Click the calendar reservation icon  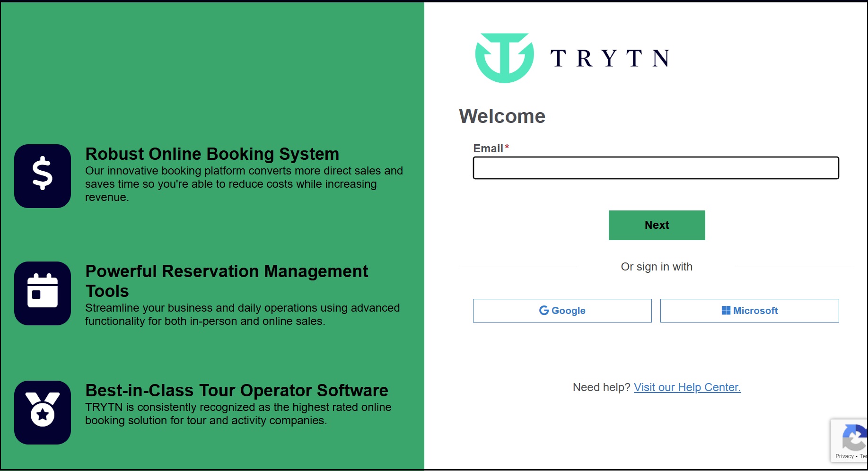43,293
